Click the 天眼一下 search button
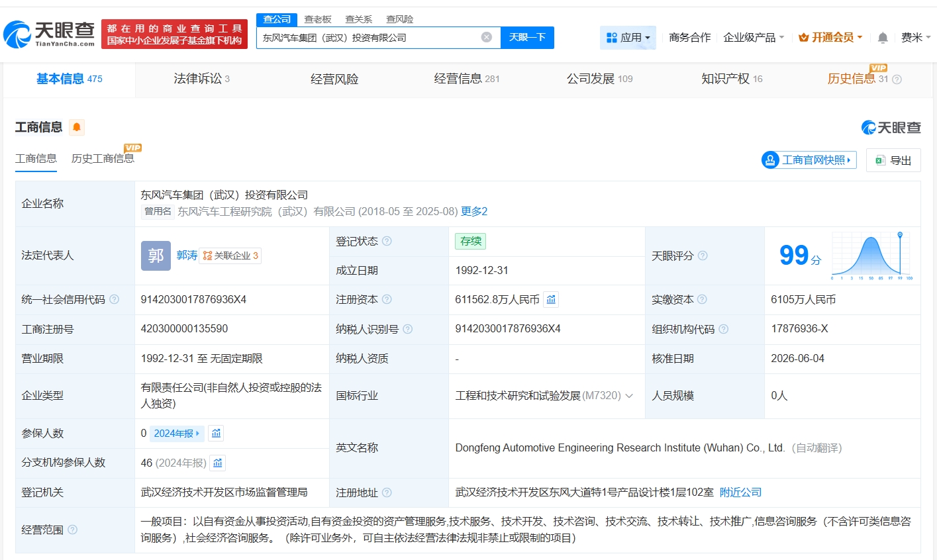The width and height of the screenshot is (937, 560). coord(527,38)
